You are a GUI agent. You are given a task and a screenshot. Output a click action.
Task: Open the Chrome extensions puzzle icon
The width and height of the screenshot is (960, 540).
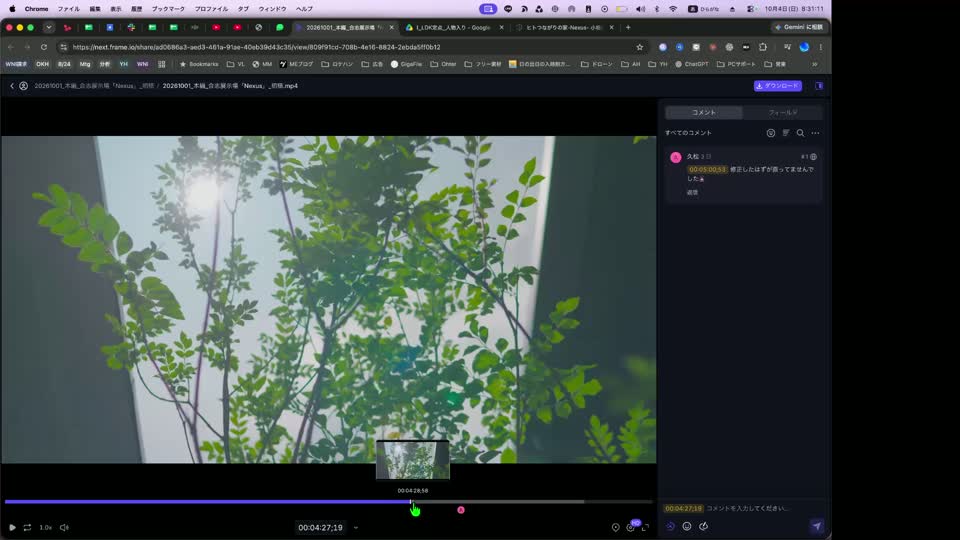pyautogui.click(x=763, y=47)
